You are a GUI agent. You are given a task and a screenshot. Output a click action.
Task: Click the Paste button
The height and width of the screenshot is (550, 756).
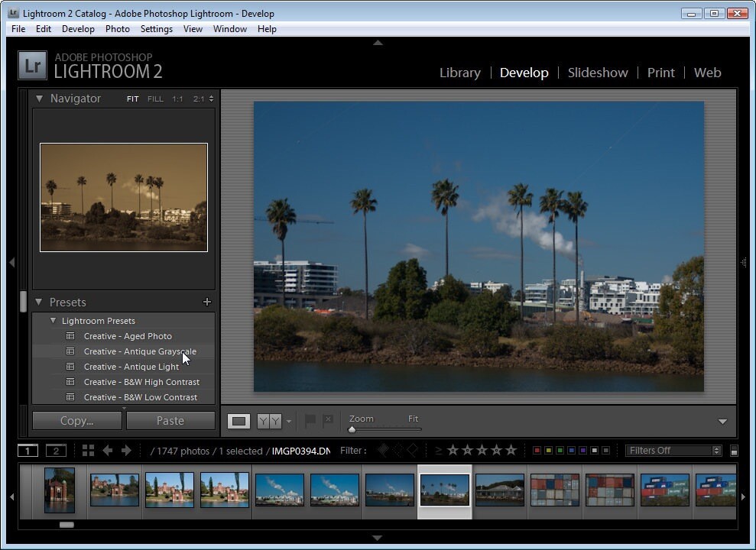[x=170, y=420]
